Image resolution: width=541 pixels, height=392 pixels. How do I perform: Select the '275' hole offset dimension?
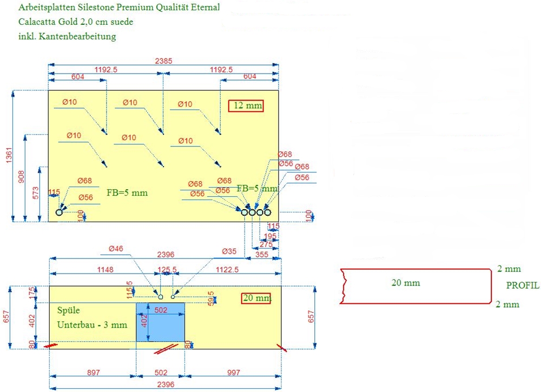[x=266, y=244]
